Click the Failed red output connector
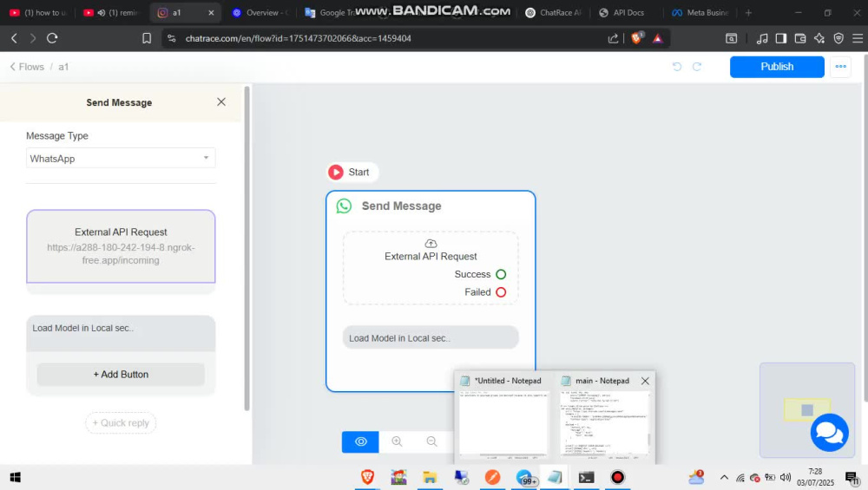This screenshot has height=490, width=868. tap(501, 292)
